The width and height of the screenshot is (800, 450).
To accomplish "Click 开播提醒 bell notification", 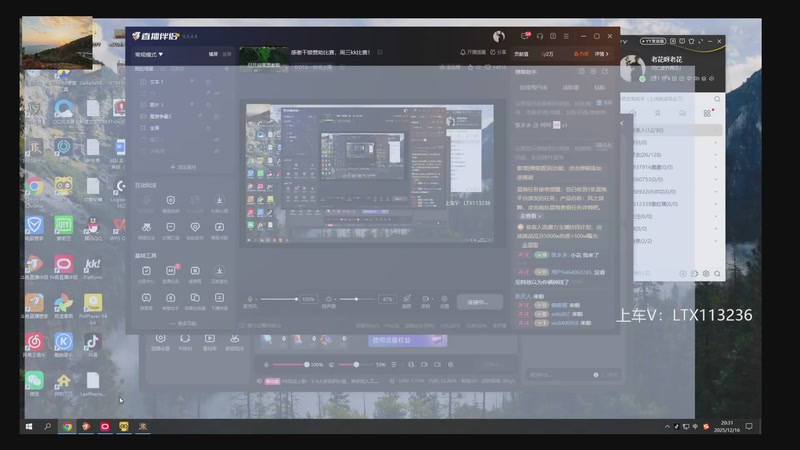I will (x=473, y=52).
